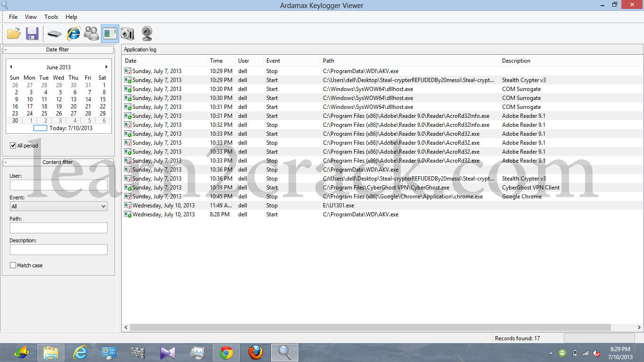
Task: Show the chat log people icon
Action: point(91,33)
